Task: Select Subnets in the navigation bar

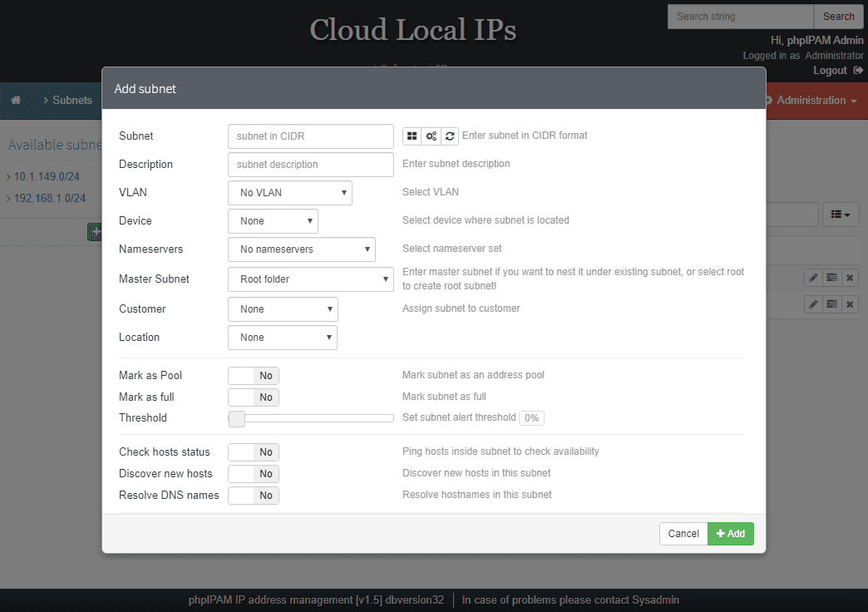Action: 72,100
